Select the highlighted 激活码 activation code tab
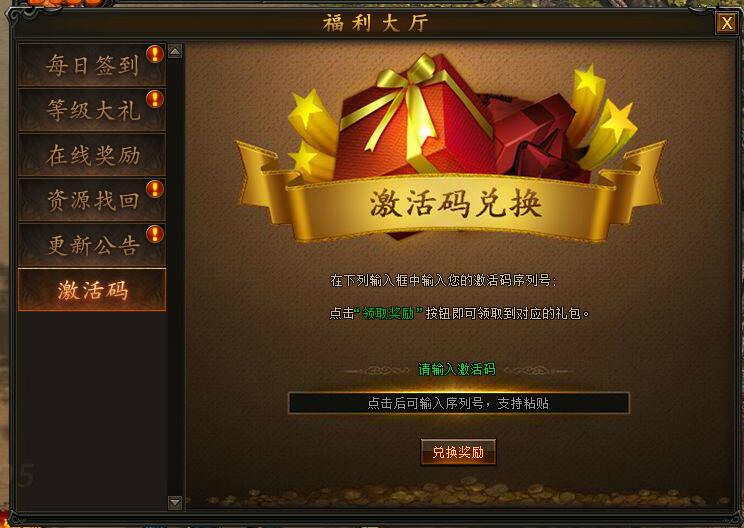744x528 pixels. (x=92, y=290)
